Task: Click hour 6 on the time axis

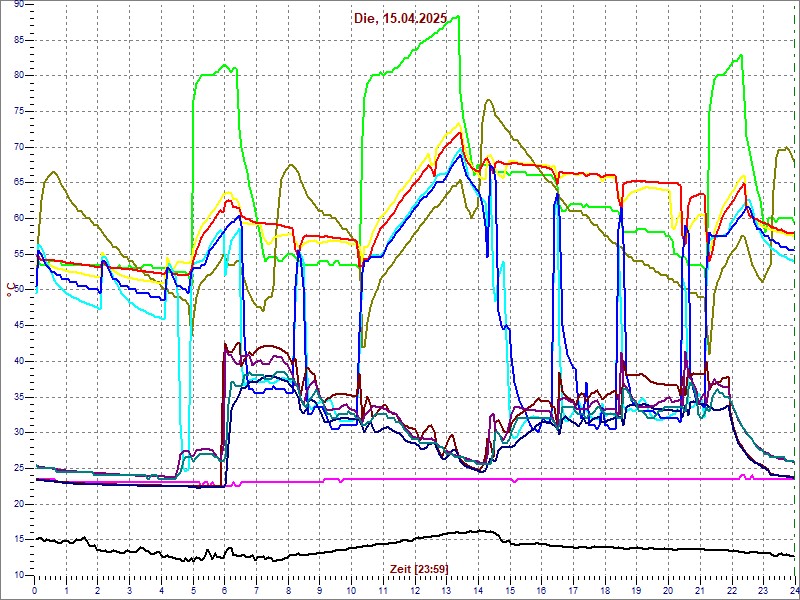Action: click(x=224, y=590)
